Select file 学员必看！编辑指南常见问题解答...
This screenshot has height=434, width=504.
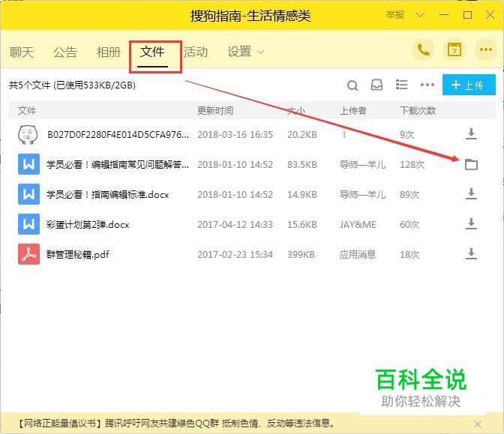coord(118,164)
